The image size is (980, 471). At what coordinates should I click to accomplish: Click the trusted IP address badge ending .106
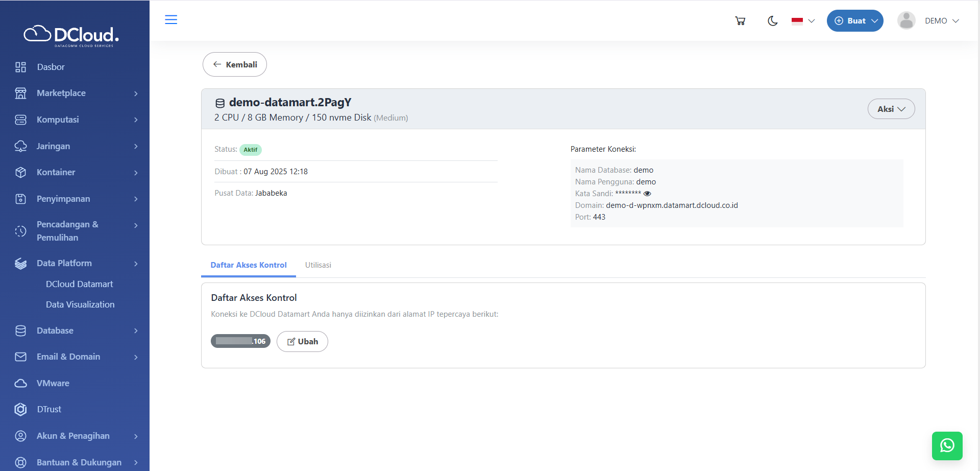pyautogui.click(x=240, y=341)
